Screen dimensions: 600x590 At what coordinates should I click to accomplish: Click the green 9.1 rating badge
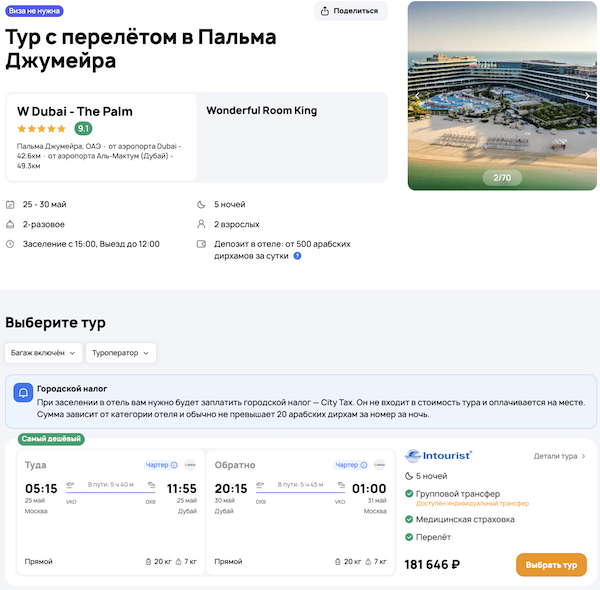84,129
